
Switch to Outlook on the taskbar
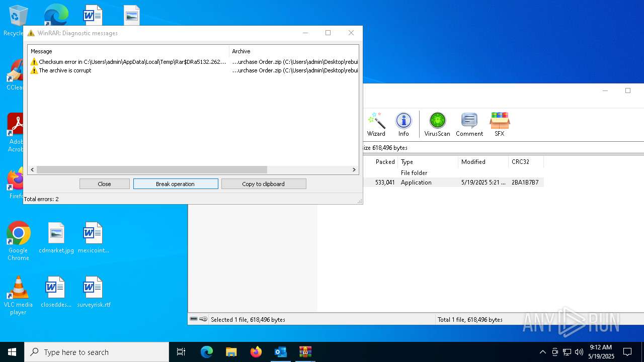pos(280,352)
